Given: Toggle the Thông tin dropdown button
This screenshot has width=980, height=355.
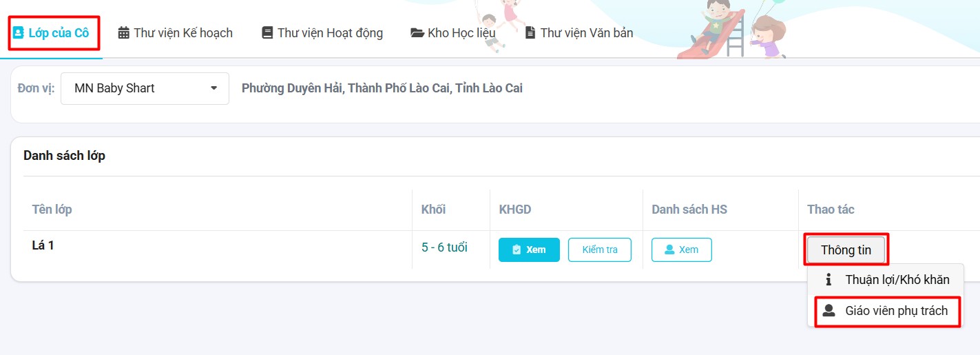Looking at the screenshot, I should click(x=846, y=250).
